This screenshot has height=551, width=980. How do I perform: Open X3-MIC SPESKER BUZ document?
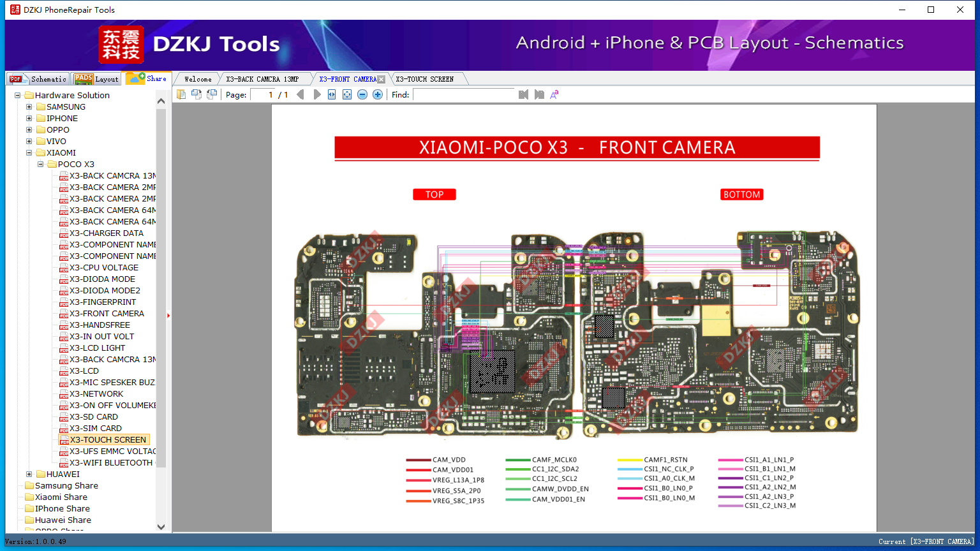pos(112,383)
